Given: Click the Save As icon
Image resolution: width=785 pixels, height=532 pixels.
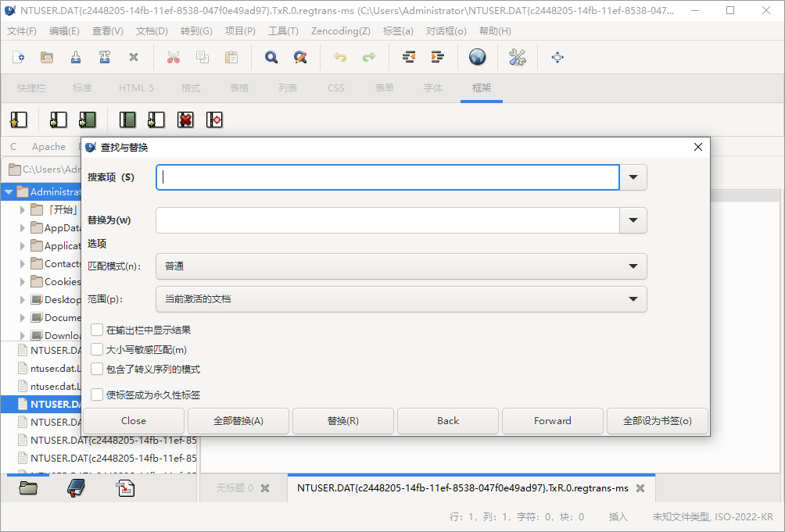Looking at the screenshot, I should point(105,57).
